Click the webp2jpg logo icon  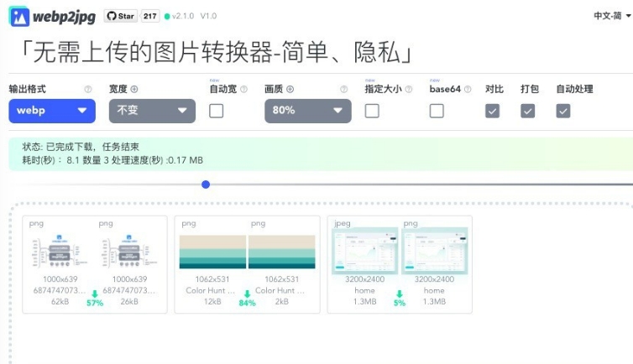click(x=19, y=17)
